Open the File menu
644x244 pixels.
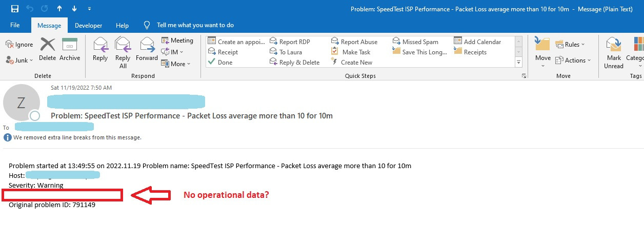[x=15, y=25]
